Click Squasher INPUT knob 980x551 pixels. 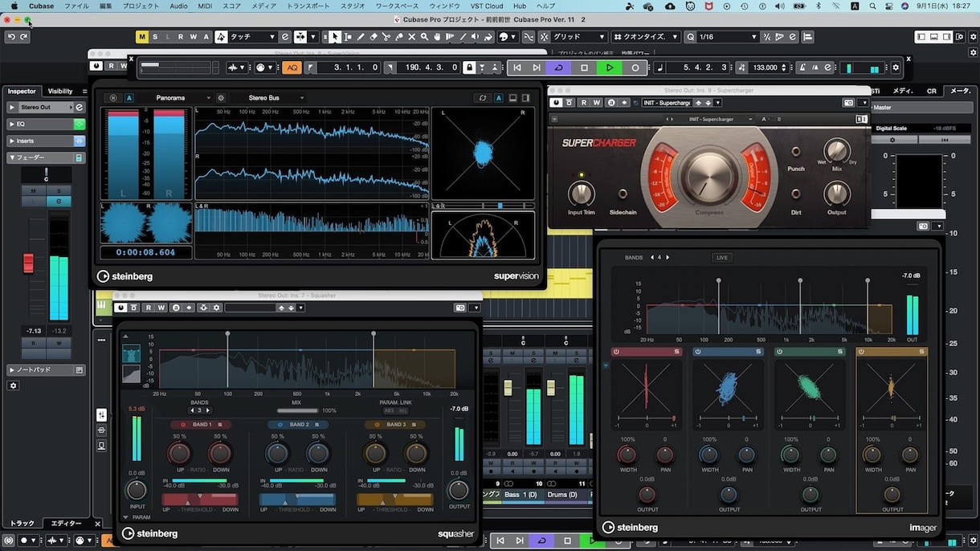[137, 490]
